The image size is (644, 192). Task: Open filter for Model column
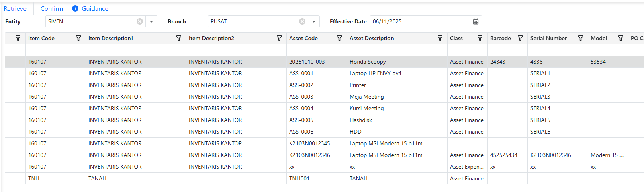[x=621, y=38]
